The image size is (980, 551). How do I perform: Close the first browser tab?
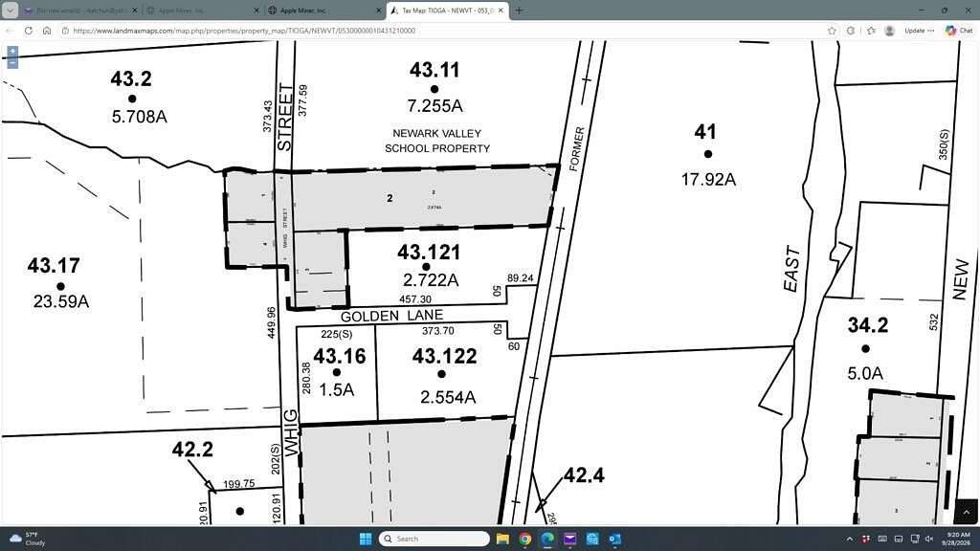click(x=134, y=11)
